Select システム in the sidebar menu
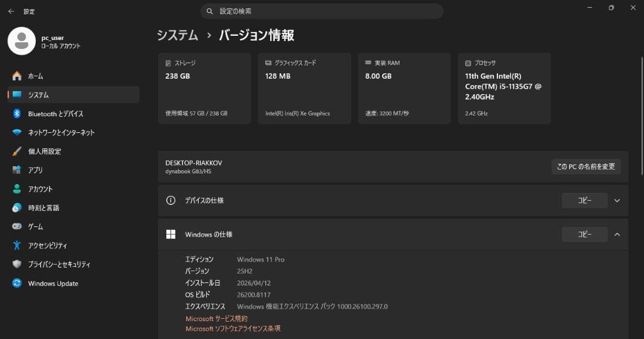Screen dimensions: 644x339 tap(73, 95)
